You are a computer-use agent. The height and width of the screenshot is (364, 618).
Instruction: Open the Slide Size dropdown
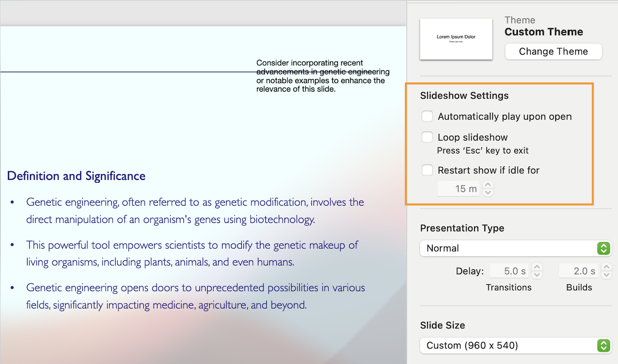(x=515, y=345)
